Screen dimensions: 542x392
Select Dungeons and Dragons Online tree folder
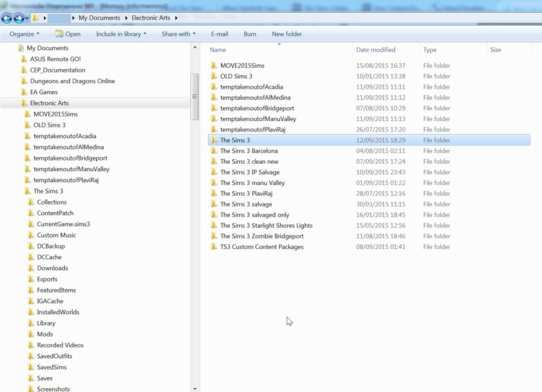pyautogui.click(x=72, y=81)
